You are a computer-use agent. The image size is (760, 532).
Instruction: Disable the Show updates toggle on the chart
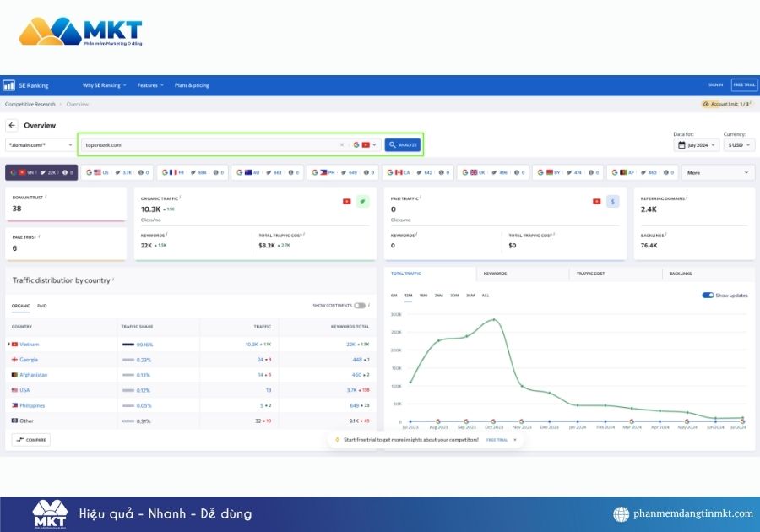[708, 296]
